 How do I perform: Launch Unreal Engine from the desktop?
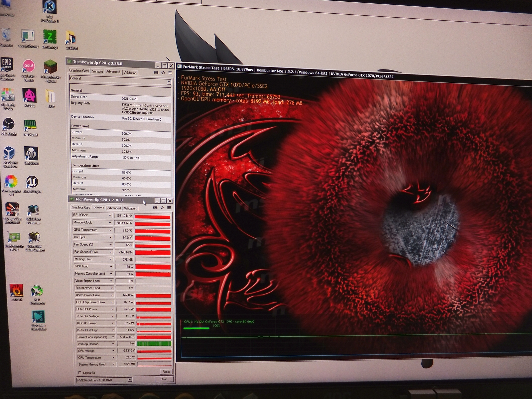pyautogui.click(x=32, y=184)
